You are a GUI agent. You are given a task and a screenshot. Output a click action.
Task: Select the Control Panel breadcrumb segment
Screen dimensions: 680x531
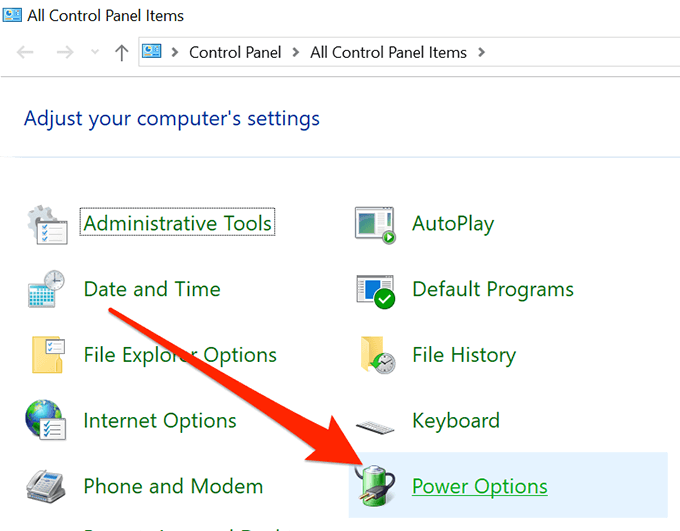[x=235, y=53]
